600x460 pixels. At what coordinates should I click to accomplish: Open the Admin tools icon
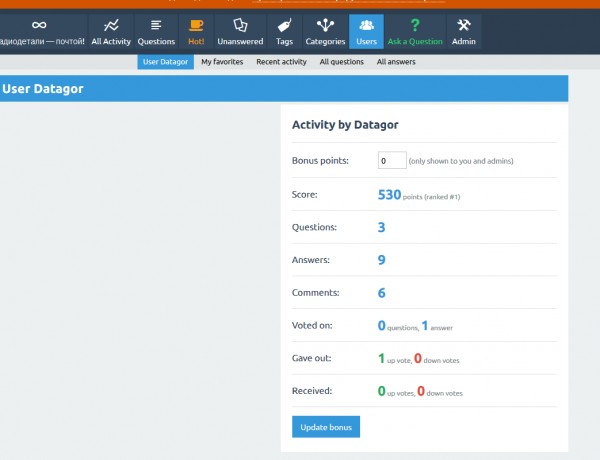[x=464, y=25]
